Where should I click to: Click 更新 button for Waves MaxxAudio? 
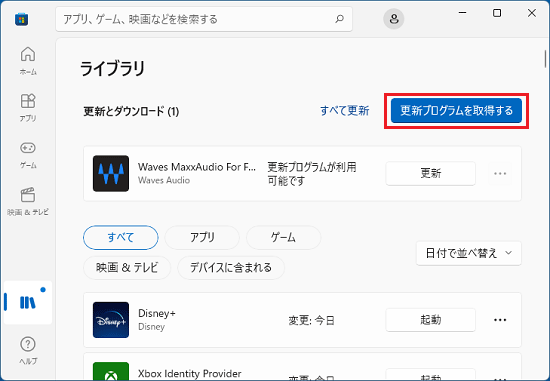click(x=430, y=173)
